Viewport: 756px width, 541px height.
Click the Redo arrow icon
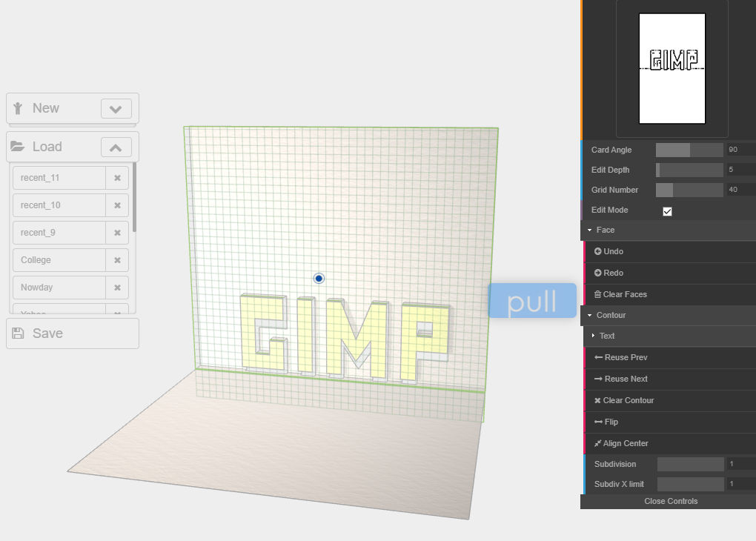pos(598,273)
